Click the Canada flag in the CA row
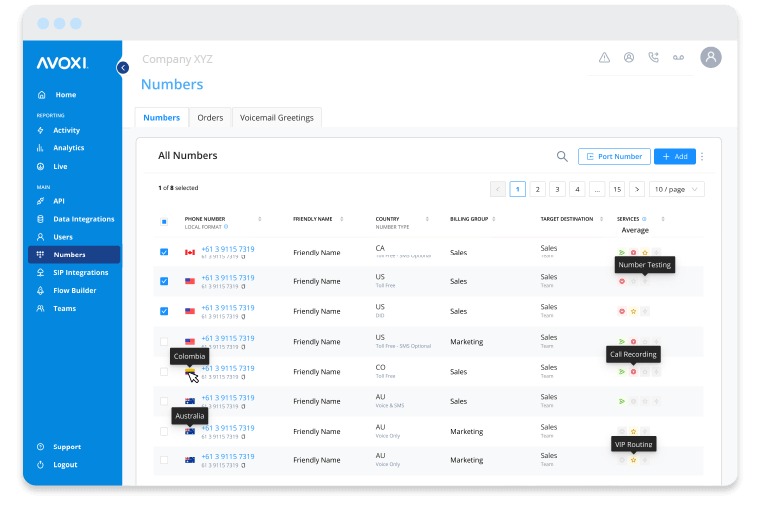 click(190, 252)
